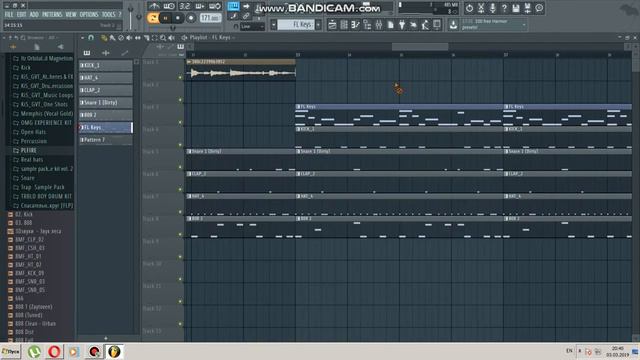Select the Pattern 7 entry in picker

coord(106,140)
